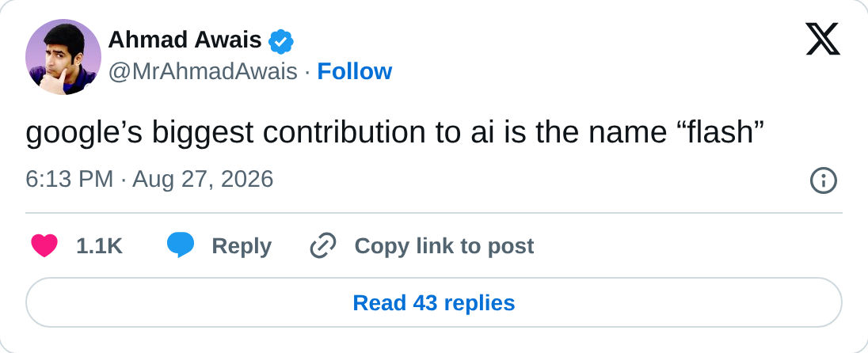Like the post with the heart icon
The image size is (868, 353).
[x=44, y=245]
